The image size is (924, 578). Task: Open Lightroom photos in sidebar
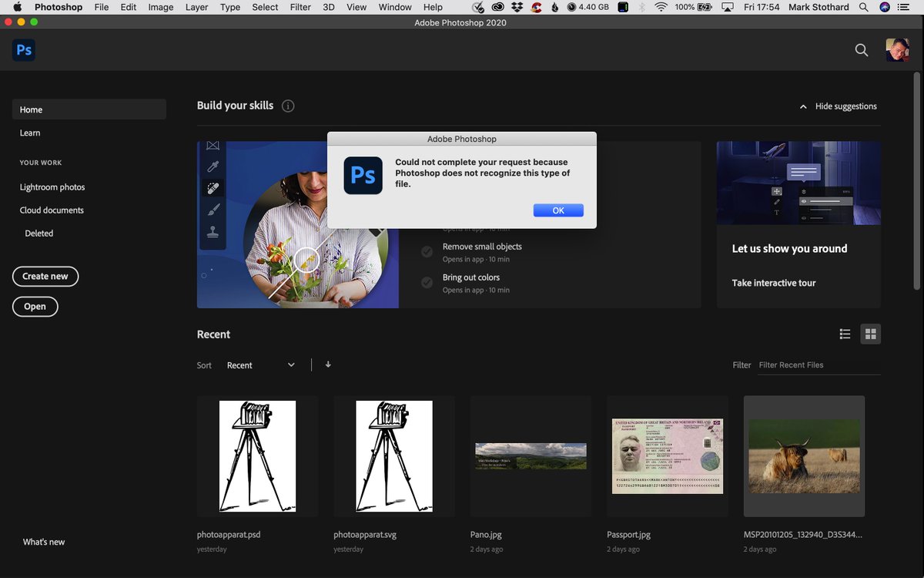pyautogui.click(x=52, y=187)
